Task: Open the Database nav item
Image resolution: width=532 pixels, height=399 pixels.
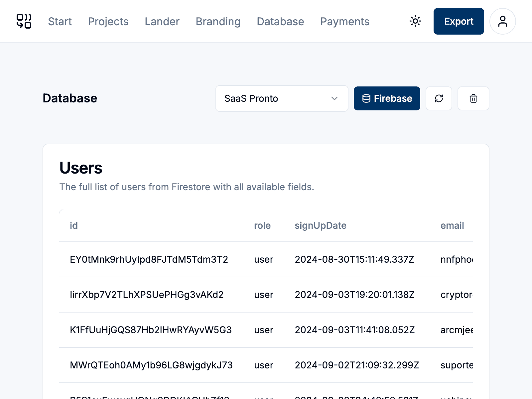Action: [280, 22]
